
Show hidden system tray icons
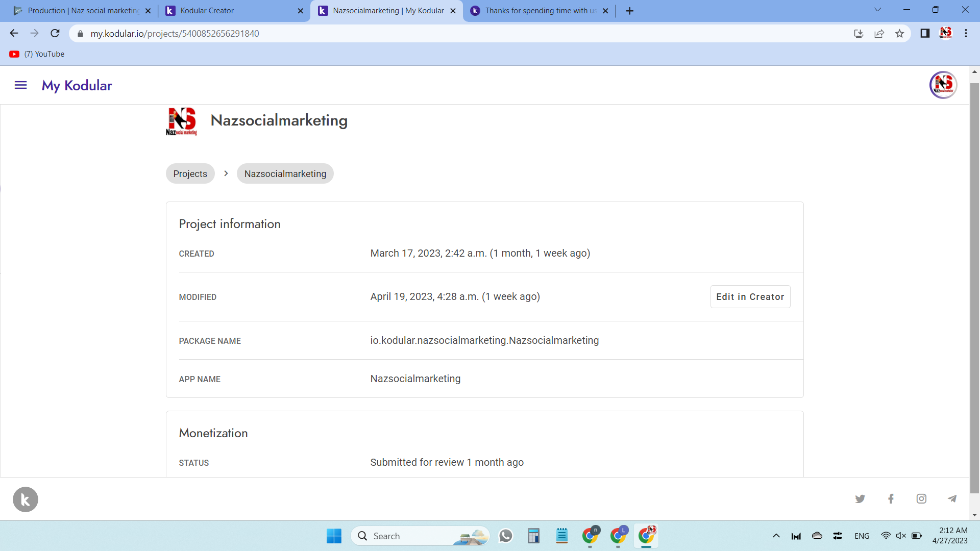[776, 536]
